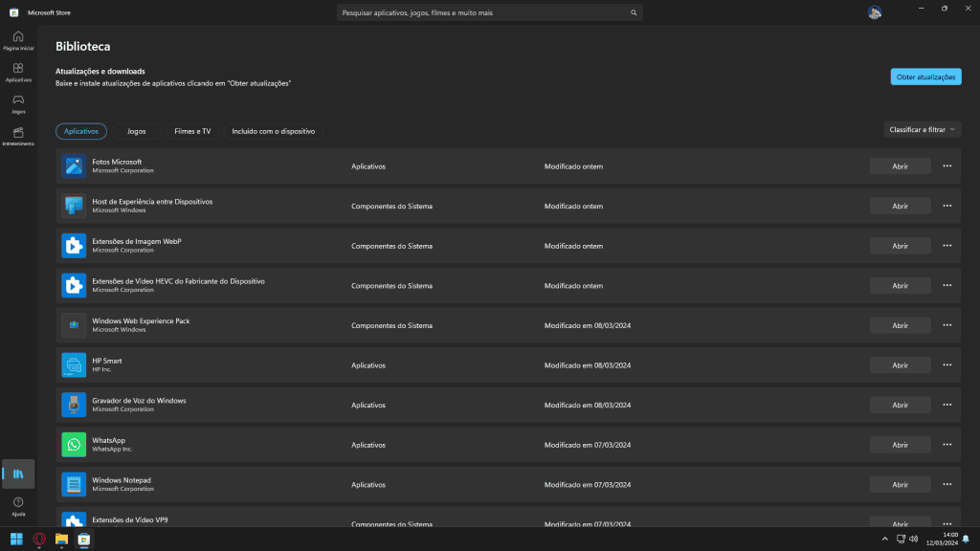Click Abrir for Windows Notepad
This screenshot has height=551, width=980.
tap(900, 484)
